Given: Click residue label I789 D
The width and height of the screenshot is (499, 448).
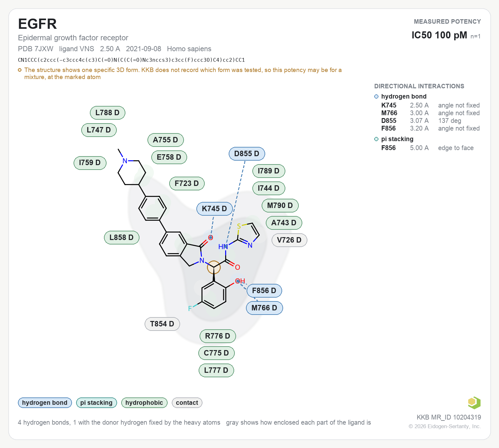Looking at the screenshot, I should 269,171.
